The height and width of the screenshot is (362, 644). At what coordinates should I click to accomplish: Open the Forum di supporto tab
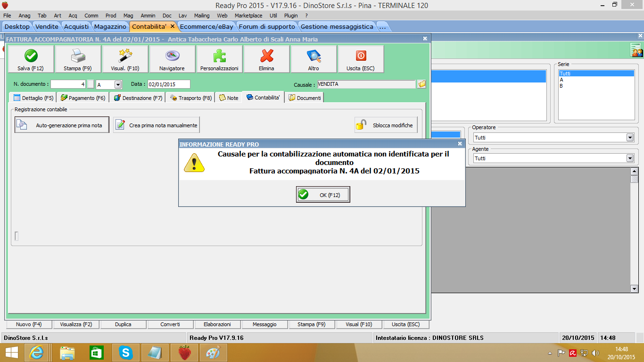tap(267, 26)
